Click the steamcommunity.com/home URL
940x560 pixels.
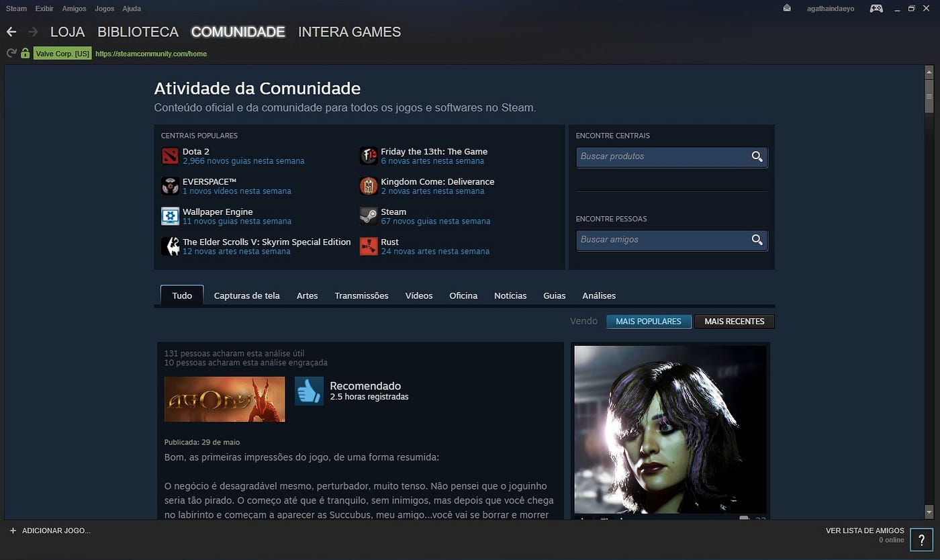point(151,54)
